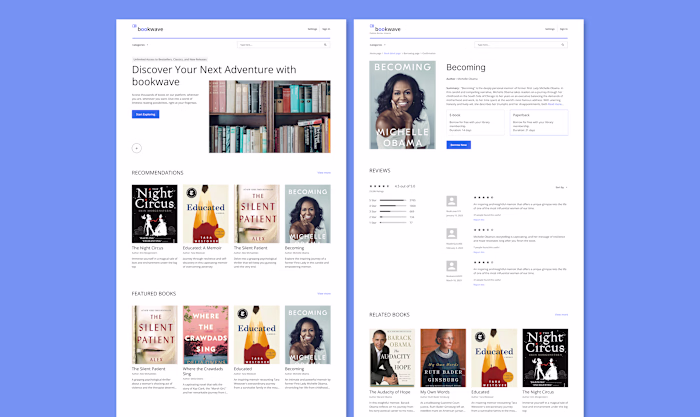The image size is (700, 417).
Task: Open the Educated cover in Featured Books
Action: click(257, 335)
